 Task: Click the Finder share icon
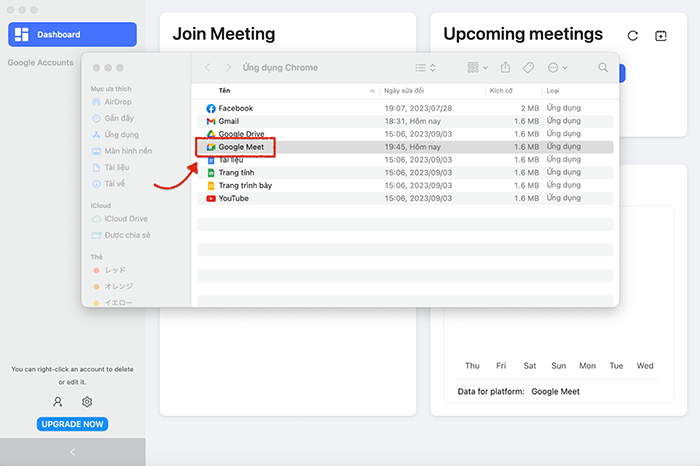coord(505,67)
